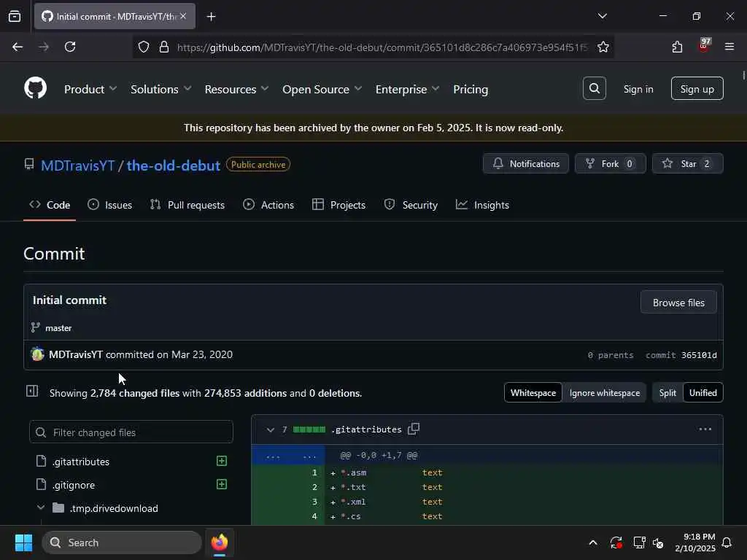The image size is (747, 560).
Task: Click the Browse files button
Action: coord(678,303)
